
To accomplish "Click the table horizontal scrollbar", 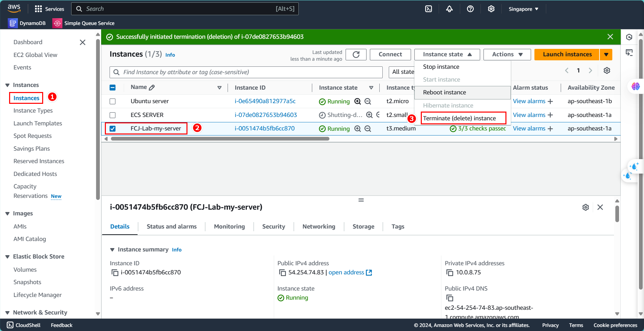I will [x=220, y=139].
